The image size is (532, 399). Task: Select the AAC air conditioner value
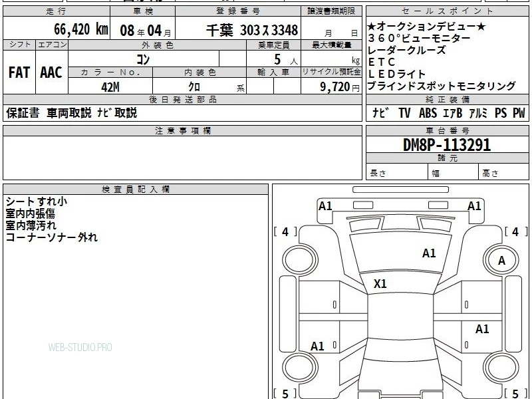pyautogui.click(x=51, y=72)
